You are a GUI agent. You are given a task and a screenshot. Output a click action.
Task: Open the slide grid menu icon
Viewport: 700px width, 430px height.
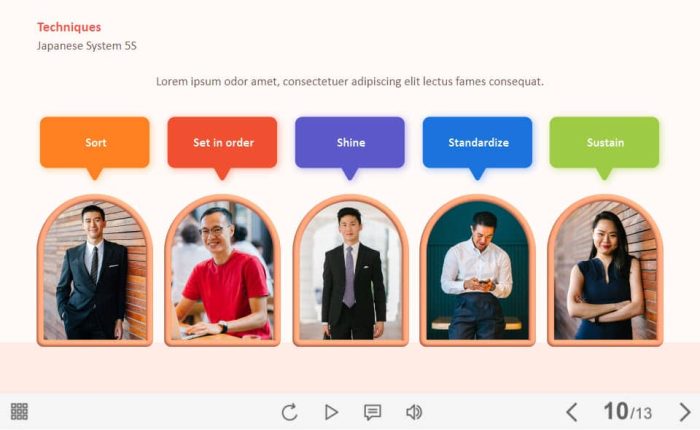[x=19, y=411]
